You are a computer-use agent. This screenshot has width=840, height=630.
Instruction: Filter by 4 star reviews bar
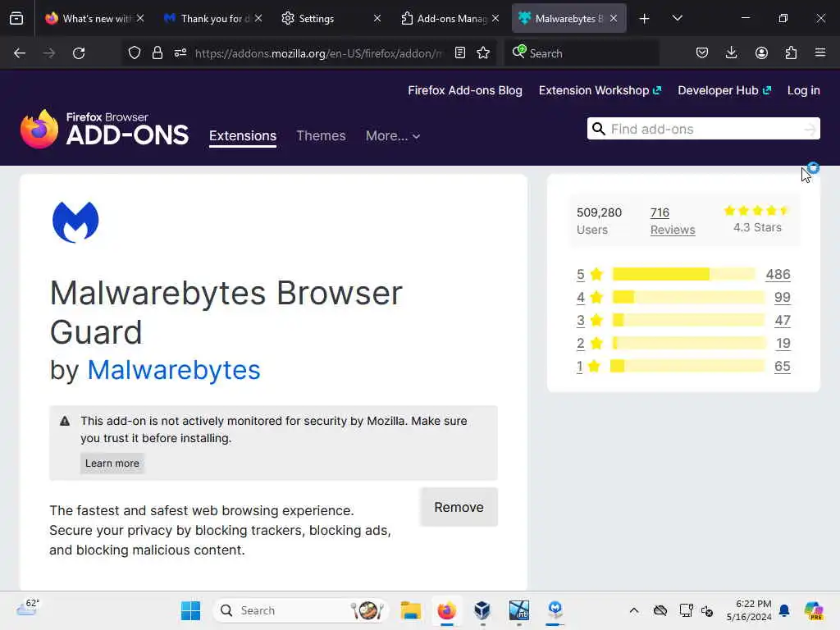coord(688,297)
